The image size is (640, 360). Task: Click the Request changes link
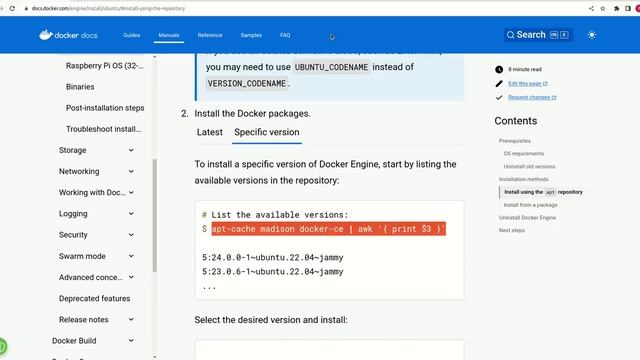pyautogui.click(x=532, y=98)
